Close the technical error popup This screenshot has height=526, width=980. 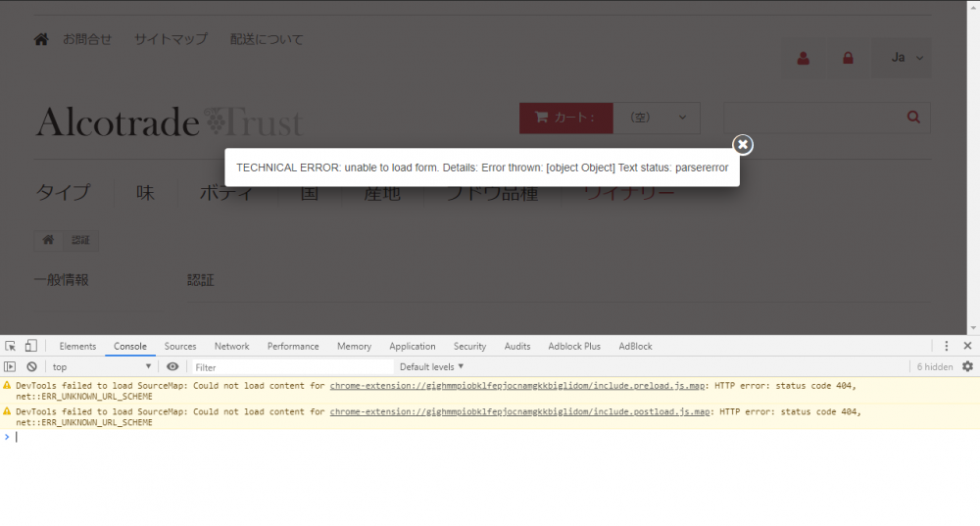coord(743,145)
